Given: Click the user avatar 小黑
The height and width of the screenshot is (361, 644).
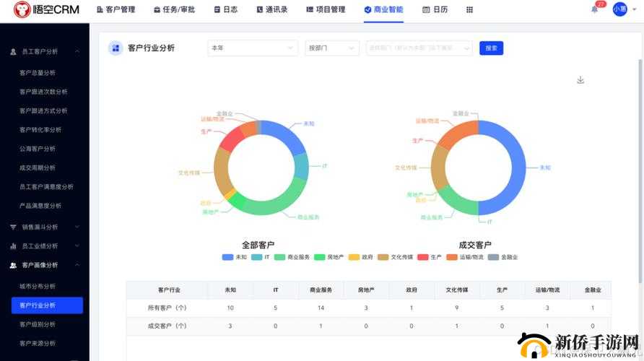Looking at the screenshot, I should pos(619,9).
